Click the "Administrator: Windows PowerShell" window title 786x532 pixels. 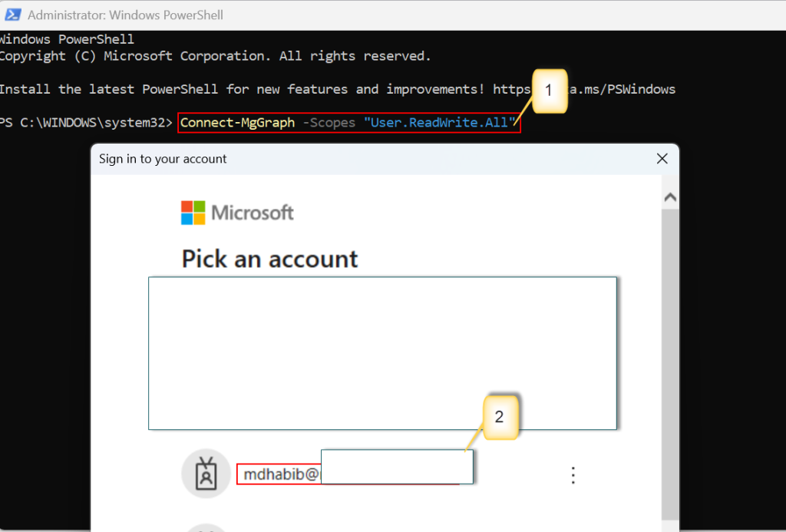(x=126, y=15)
